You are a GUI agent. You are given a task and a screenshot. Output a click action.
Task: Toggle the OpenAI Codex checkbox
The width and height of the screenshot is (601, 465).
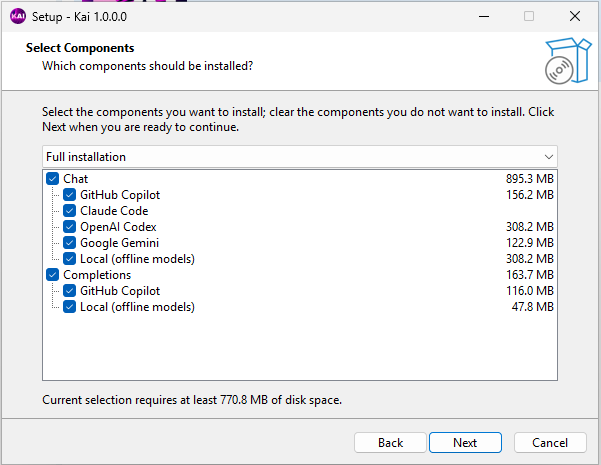click(69, 227)
